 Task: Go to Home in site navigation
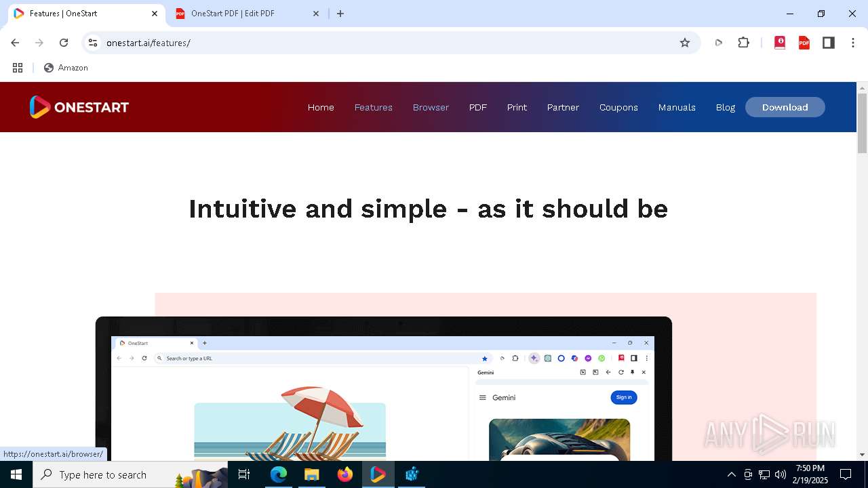321,107
